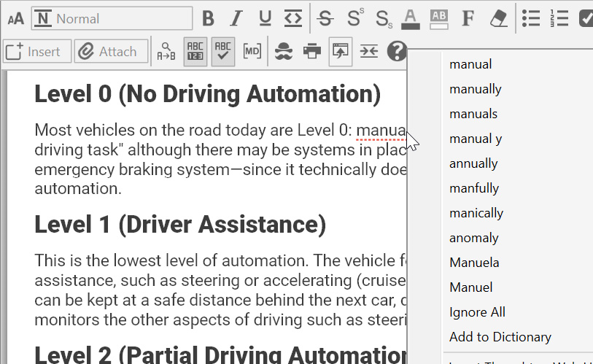
Task: Click the printer icon
Action: click(312, 52)
